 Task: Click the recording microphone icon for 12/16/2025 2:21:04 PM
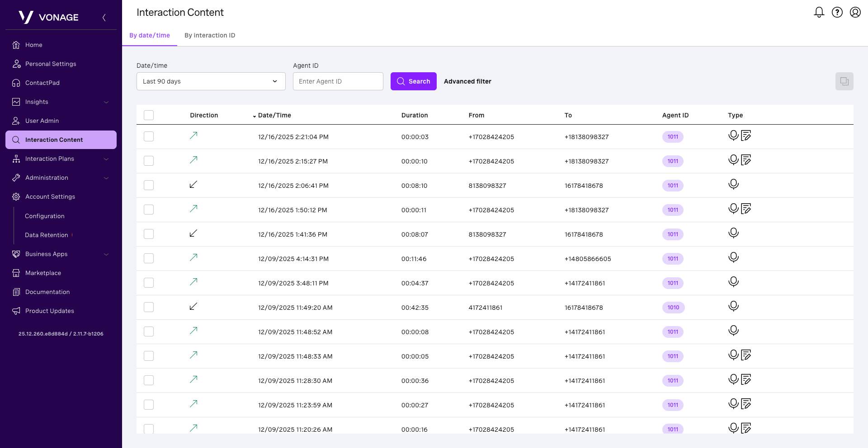[x=733, y=135]
